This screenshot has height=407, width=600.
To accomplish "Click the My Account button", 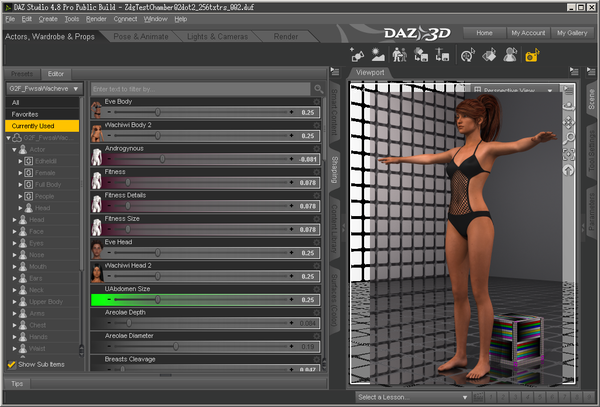I will click(x=528, y=33).
